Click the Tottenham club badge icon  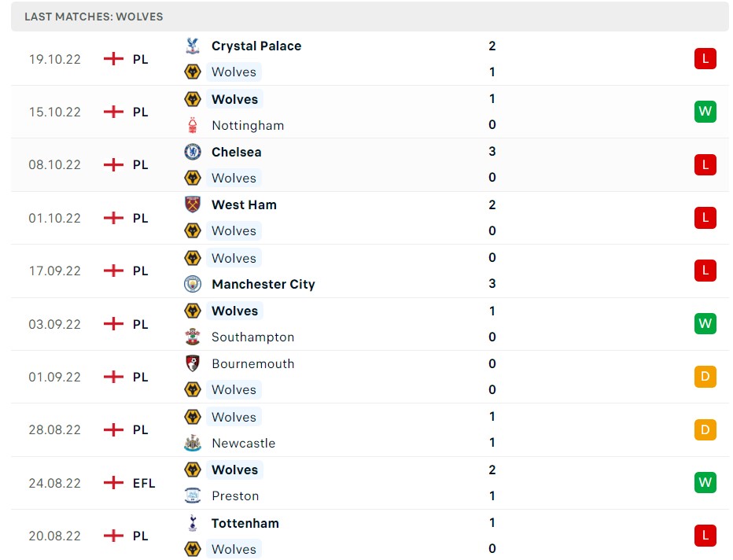coord(192,522)
